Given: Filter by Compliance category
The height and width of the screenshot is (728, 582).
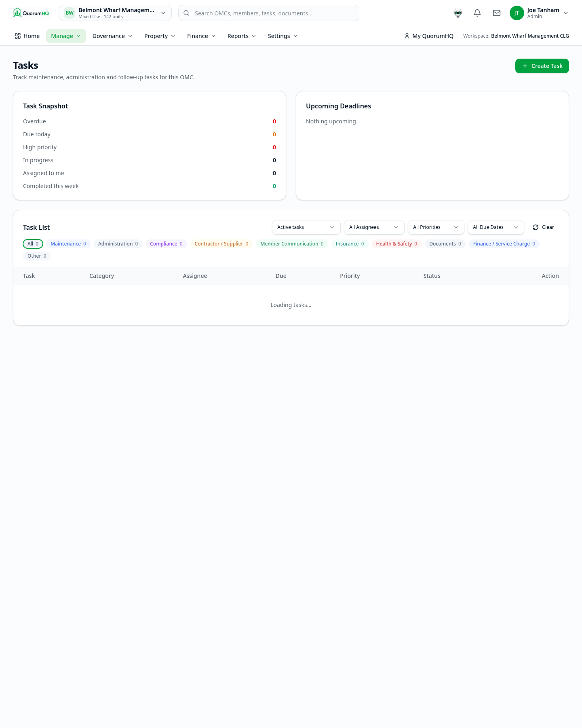Looking at the screenshot, I should tap(166, 244).
